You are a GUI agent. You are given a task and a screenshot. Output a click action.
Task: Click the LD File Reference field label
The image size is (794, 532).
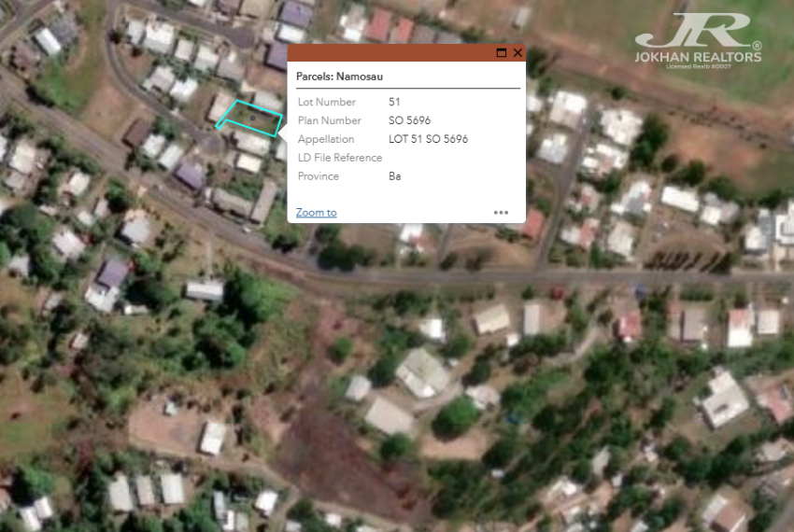click(x=340, y=158)
